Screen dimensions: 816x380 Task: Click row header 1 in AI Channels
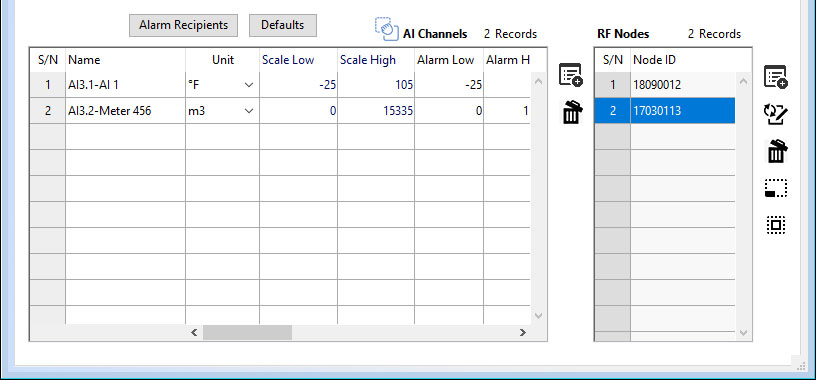point(48,85)
